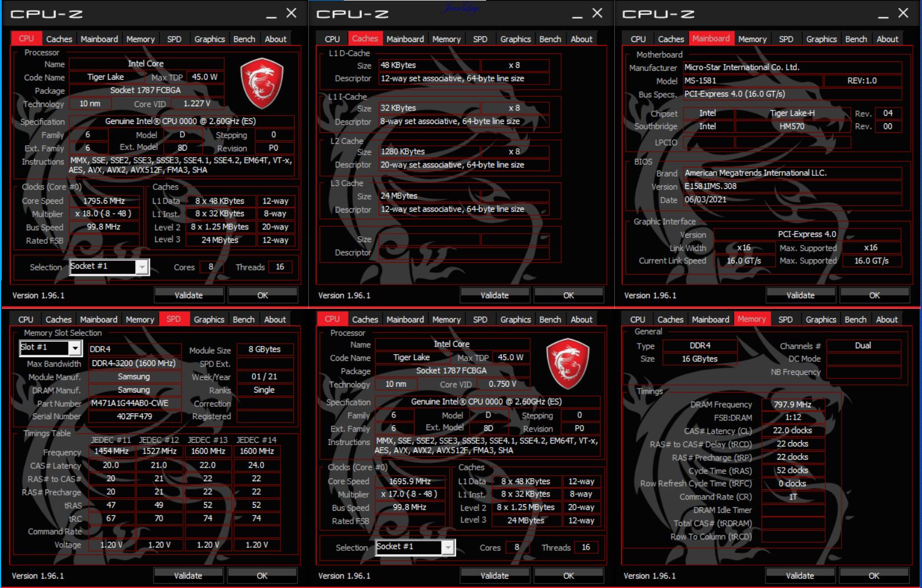Click the active Memory tab in the DRAM timings window

tap(751, 319)
